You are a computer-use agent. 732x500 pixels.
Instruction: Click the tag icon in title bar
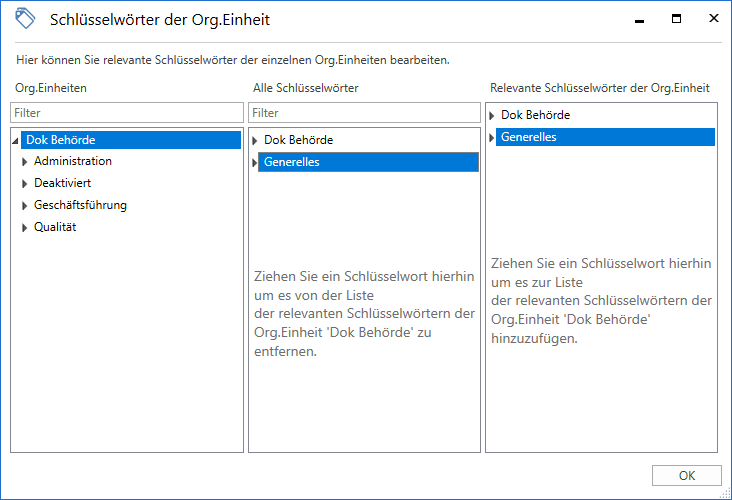click(25, 19)
